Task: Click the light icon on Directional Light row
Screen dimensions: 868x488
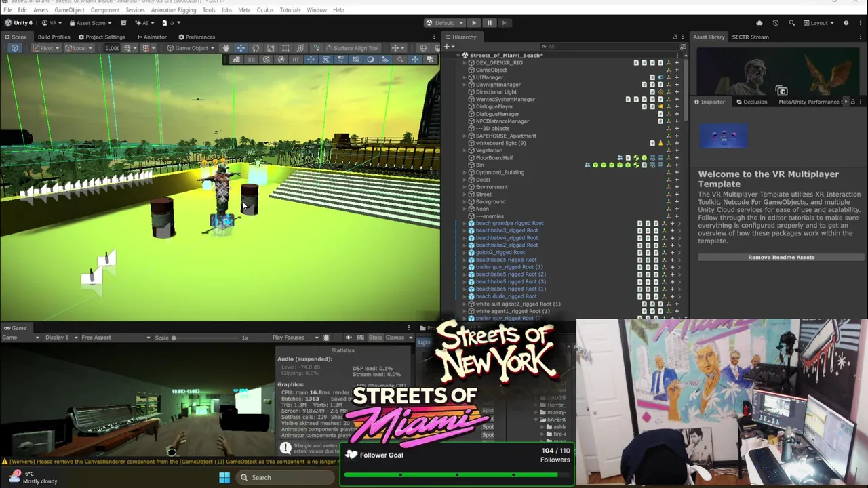Action: click(660, 92)
